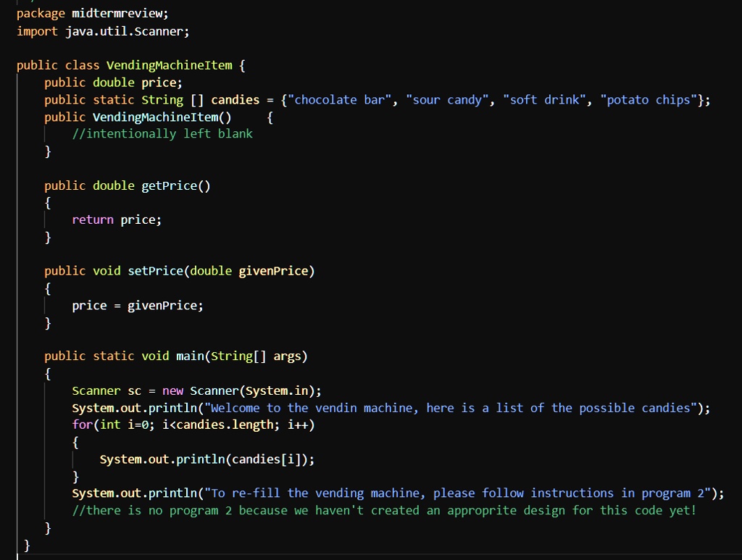742x560 pixels.
Task: Click the 'Scanner sc = new Scanner' line
Action: click(x=196, y=391)
